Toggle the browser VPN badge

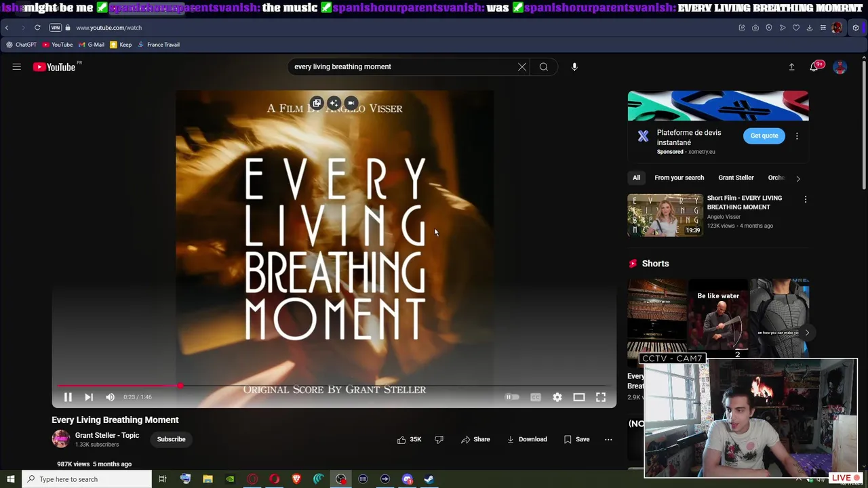click(x=56, y=28)
